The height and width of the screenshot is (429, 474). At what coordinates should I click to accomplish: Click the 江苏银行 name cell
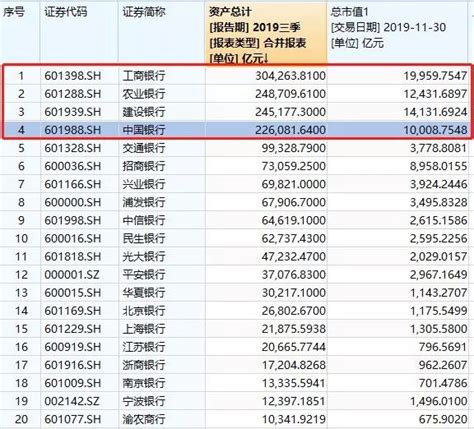click(x=144, y=347)
